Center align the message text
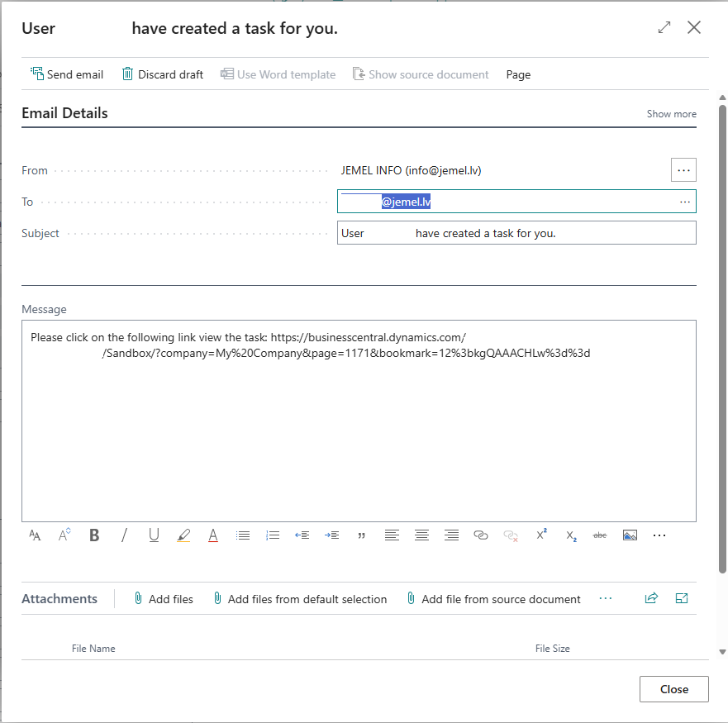 (421, 535)
